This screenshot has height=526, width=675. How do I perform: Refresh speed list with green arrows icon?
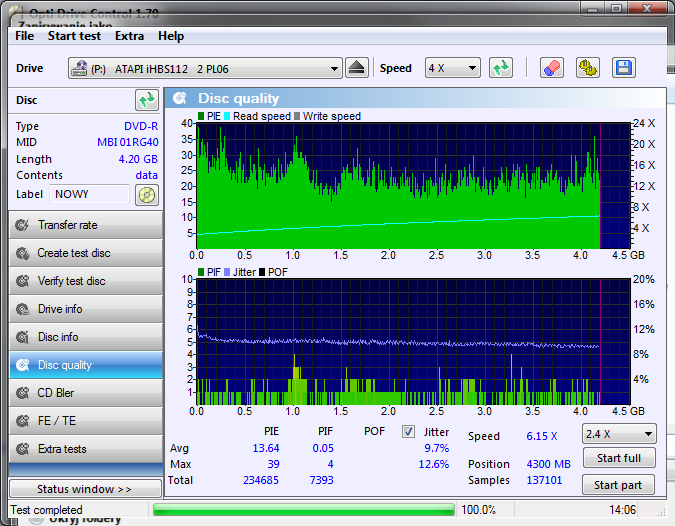click(x=501, y=68)
